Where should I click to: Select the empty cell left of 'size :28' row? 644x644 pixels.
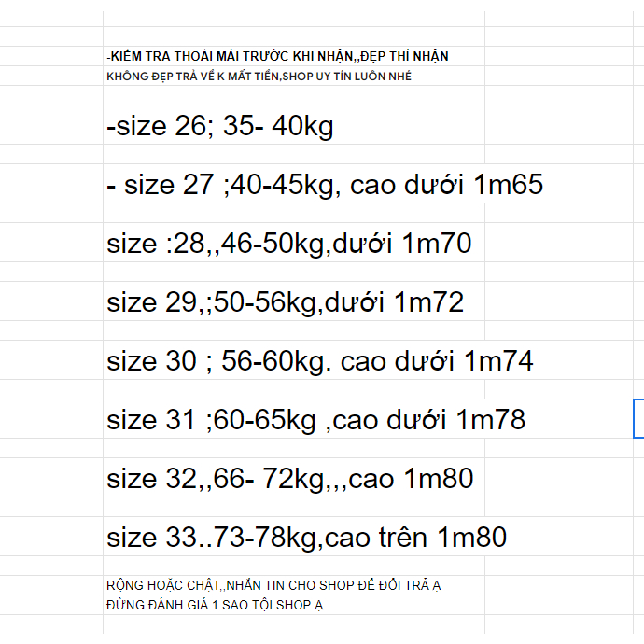51,245
